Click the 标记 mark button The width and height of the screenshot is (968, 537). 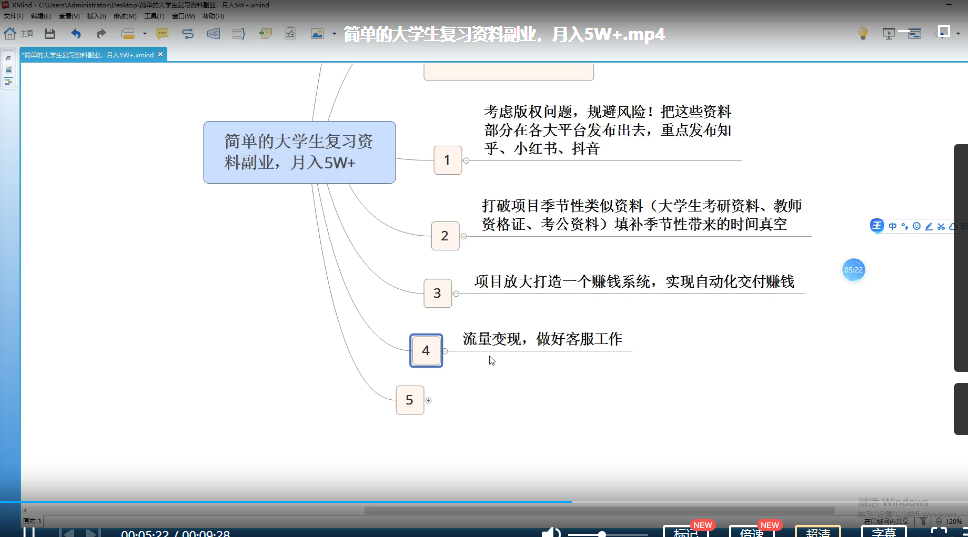coord(685,532)
